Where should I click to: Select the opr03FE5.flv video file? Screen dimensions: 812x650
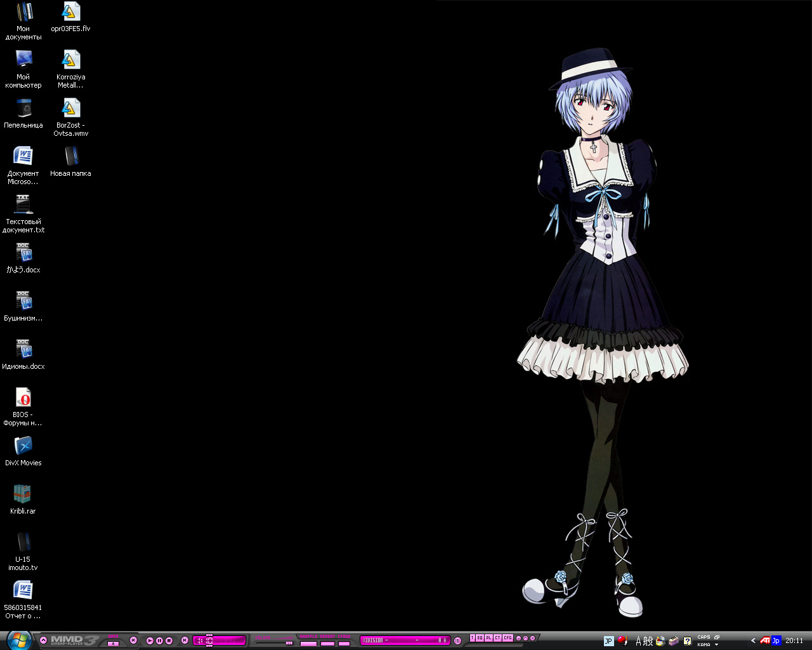point(70,18)
